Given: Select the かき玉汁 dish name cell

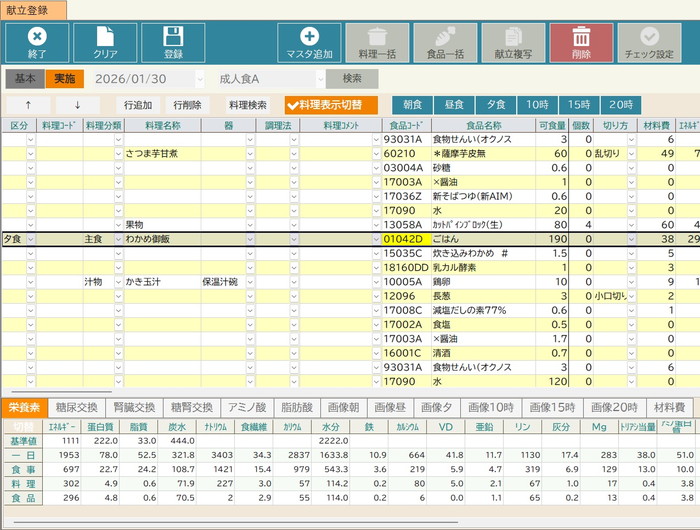Looking at the screenshot, I should (162, 282).
